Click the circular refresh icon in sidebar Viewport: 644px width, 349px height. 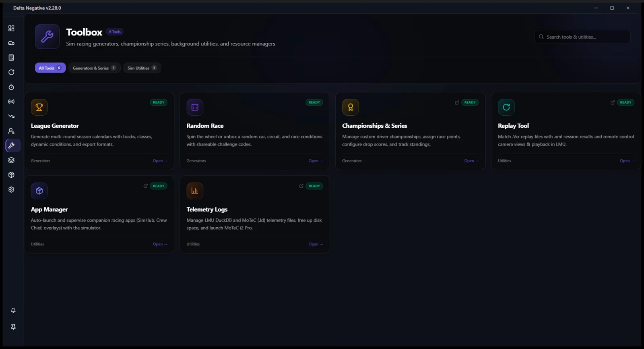click(11, 72)
